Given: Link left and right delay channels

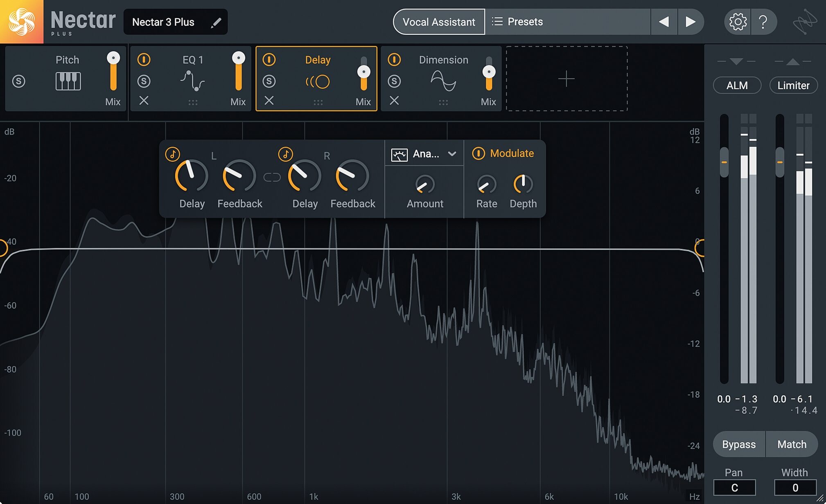Looking at the screenshot, I should 272,177.
